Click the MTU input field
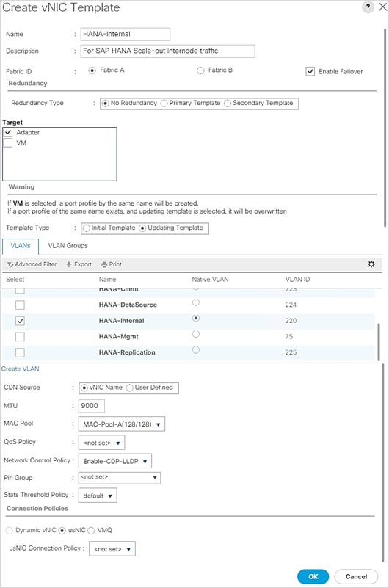389x588 pixels. [92, 406]
